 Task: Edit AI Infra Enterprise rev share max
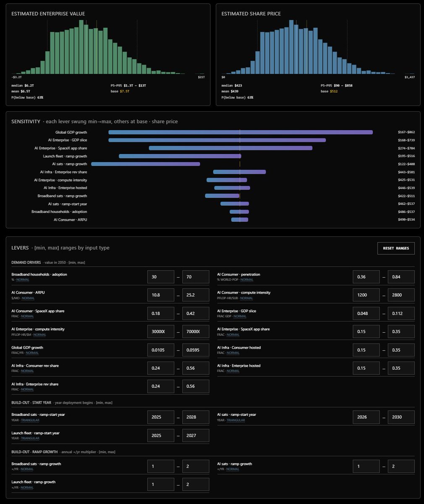click(x=196, y=386)
